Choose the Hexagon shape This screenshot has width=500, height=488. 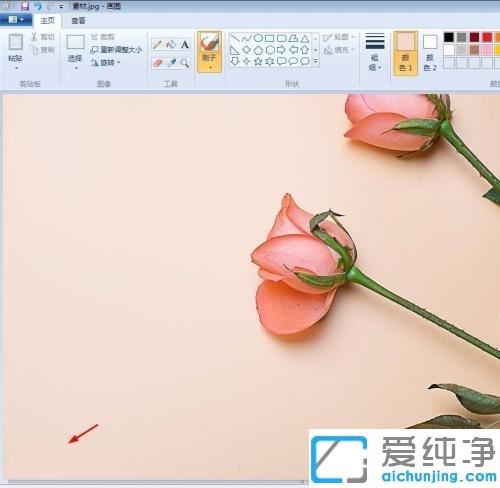pyautogui.click(x=270, y=50)
